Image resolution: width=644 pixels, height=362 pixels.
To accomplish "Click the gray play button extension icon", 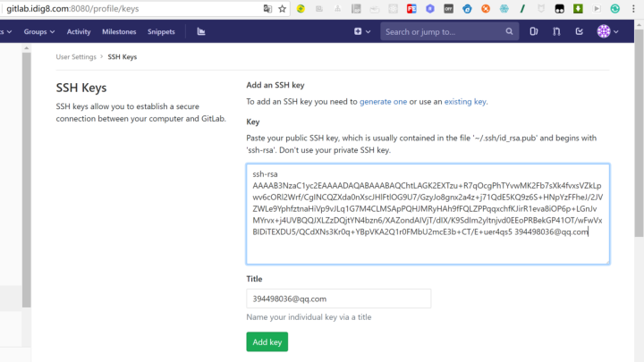I will click(597, 9).
